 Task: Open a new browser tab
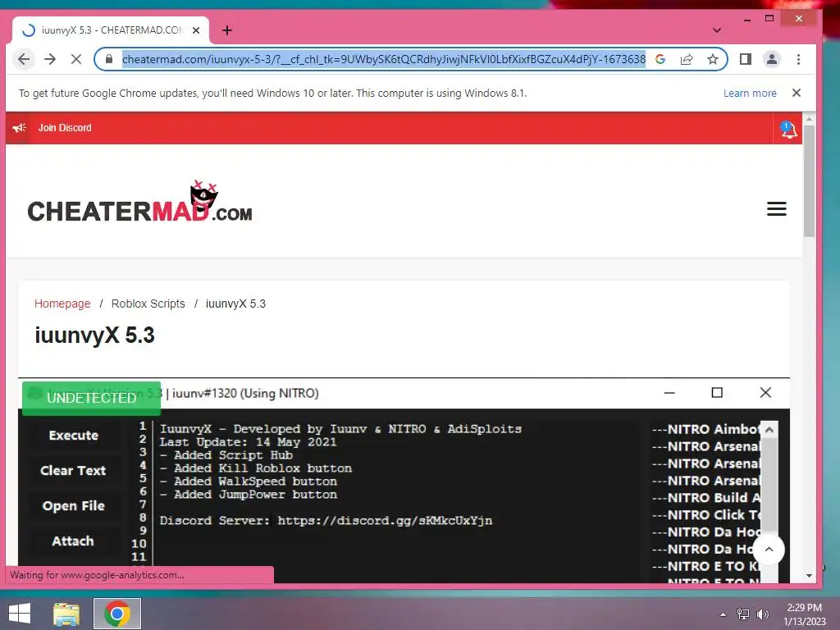pos(227,30)
